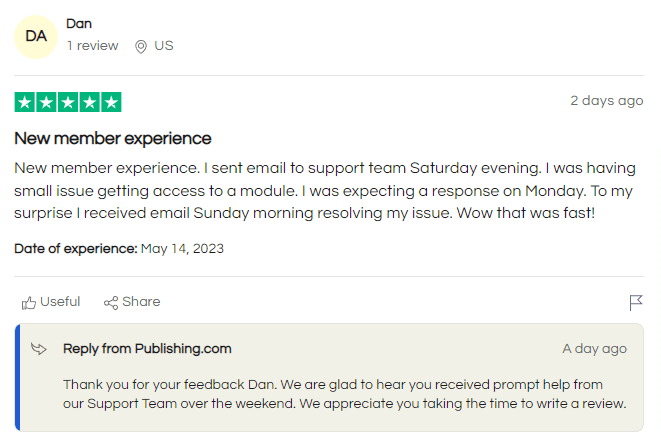Click the Share network icon
661x448 pixels.
pos(111,302)
